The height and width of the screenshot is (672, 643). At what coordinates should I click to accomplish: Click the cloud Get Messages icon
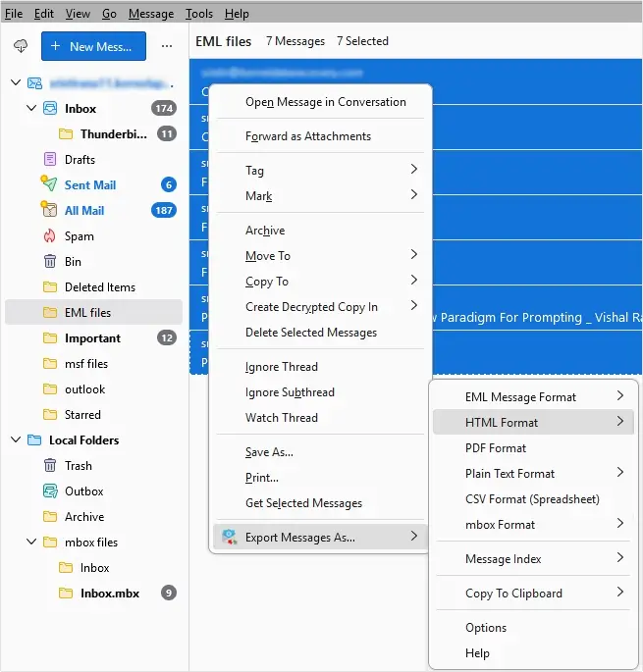pyautogui.click(x=21, y=46)
